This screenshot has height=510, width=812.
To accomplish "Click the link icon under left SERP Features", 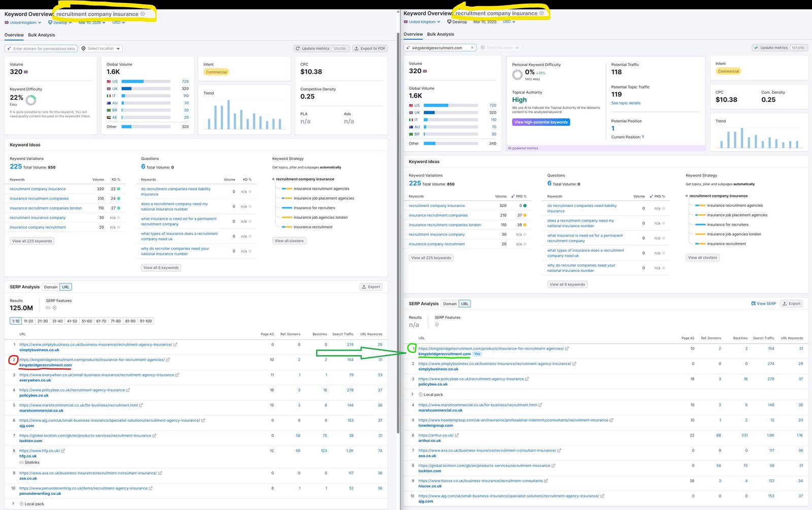I will [x=48, y=308].
